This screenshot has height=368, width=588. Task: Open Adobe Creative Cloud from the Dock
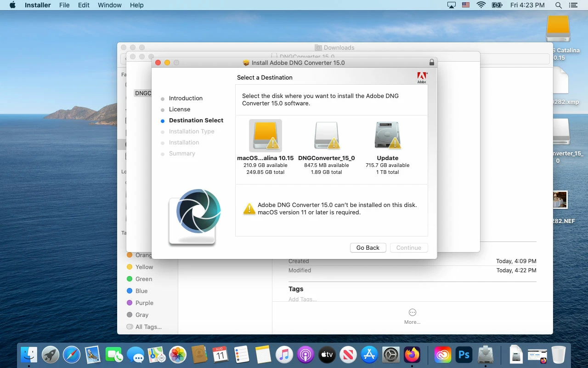pos(443,355)
